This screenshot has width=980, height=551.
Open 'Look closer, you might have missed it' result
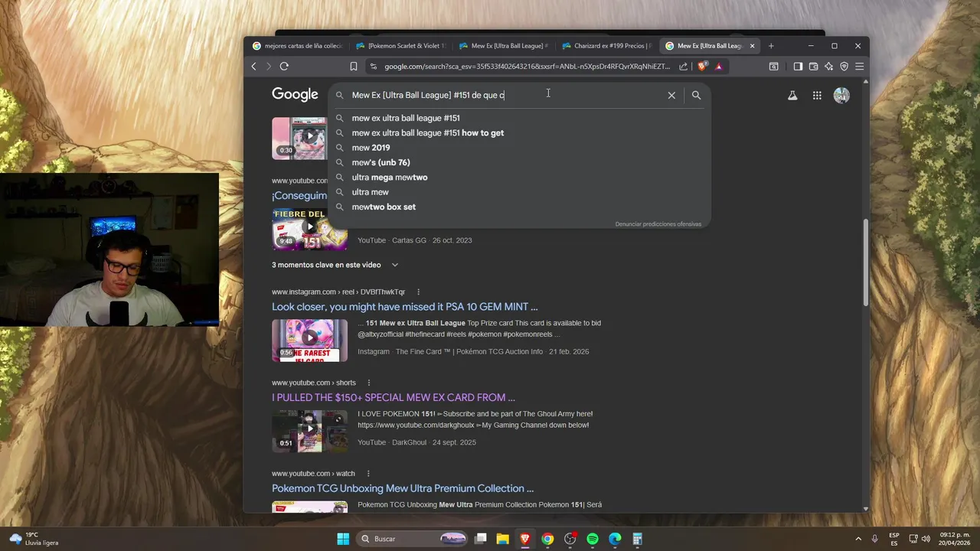click(404, 307)
